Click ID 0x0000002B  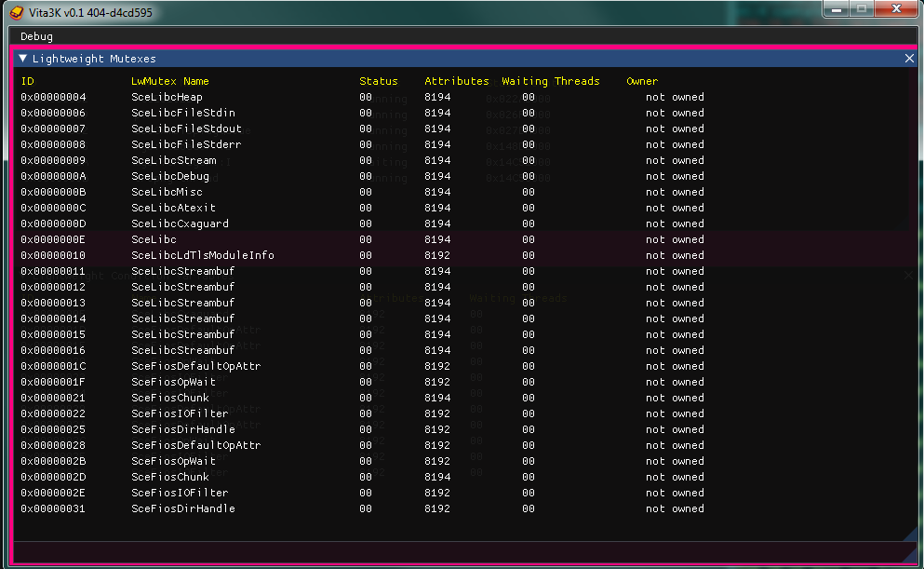click(53, 462)
